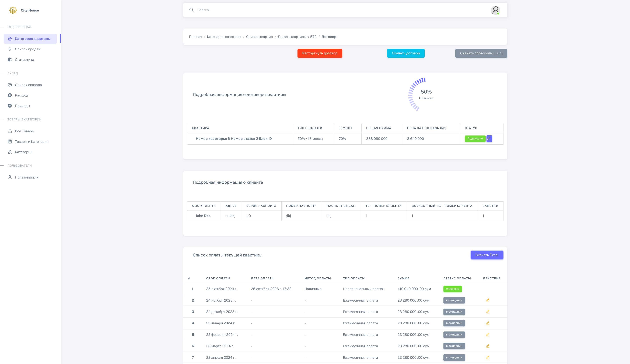Click the City House brand name
This screenshot has width=630, height=364.
coord(30,10)
